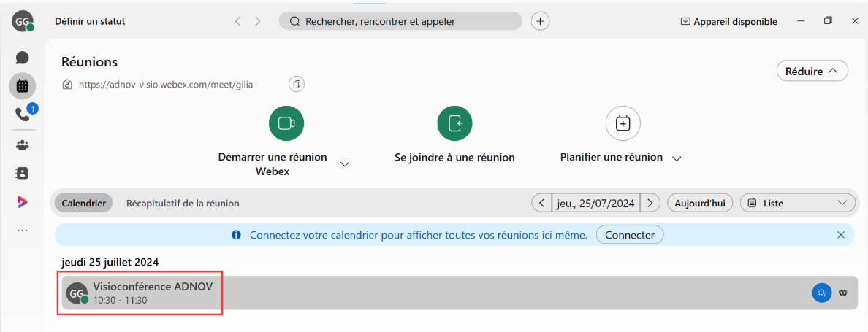
Task: Click the Schedule meeting calendar-plus icon
Action: coord(623,123)
